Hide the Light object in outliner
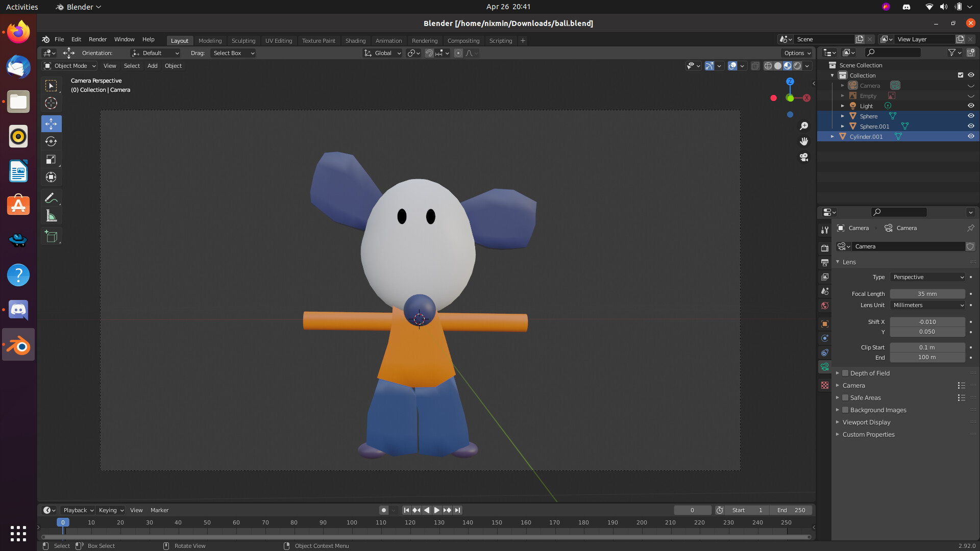The height and width of the screenshot is (551, 980). coord(971,106)
